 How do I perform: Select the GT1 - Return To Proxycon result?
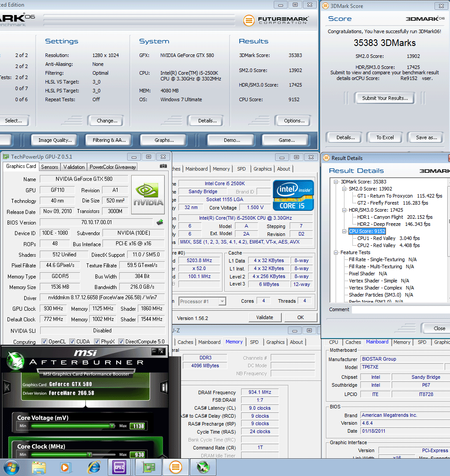[400, 196]
